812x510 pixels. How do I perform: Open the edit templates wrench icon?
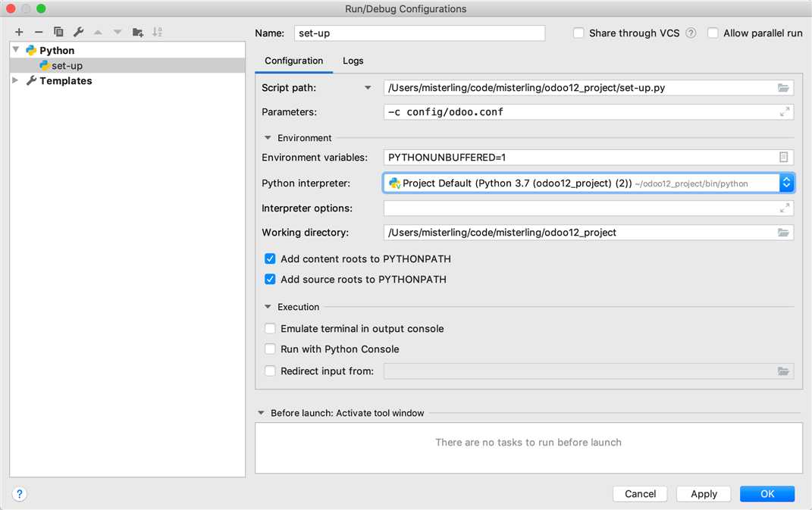(x=79, y=32)
